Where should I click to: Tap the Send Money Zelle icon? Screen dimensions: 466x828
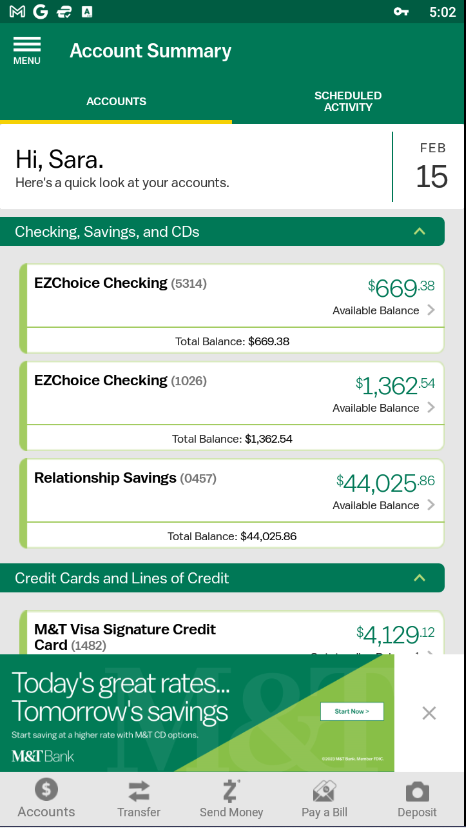pos(231,791)
